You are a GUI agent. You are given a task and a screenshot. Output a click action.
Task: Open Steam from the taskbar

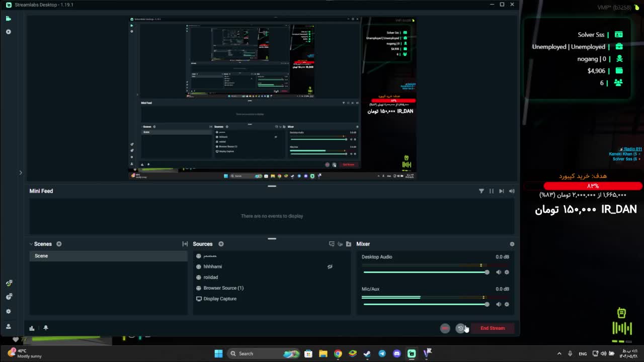[x=367, y=353]
